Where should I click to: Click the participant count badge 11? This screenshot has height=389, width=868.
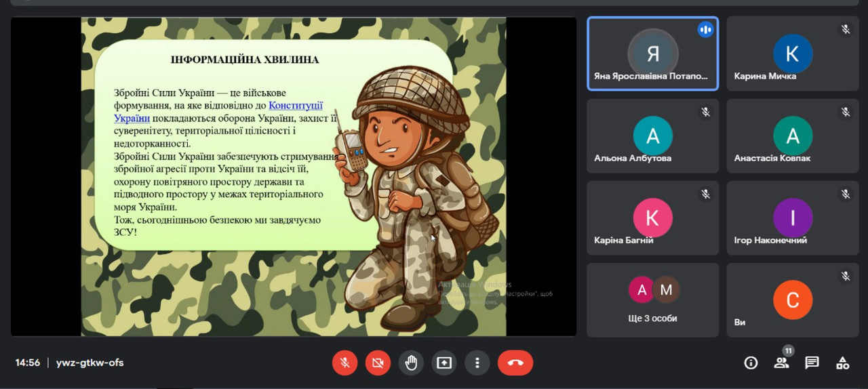[x=788, y=350]
